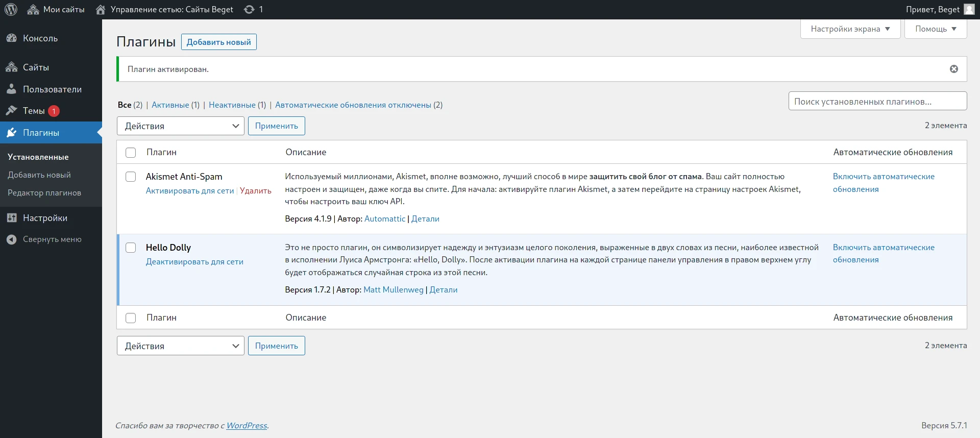Open the updates icon in admin bar
This screenshot has width=980, height=438.
point(250,9)
